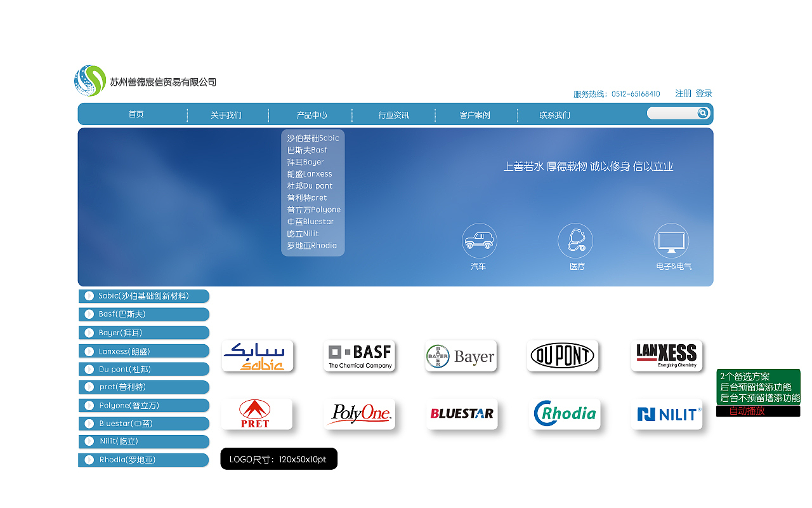This screenshot has height=508, width=812.
Task: Choose 巴斯夫Basf in the dropdown menu
Action: [307, 150]
